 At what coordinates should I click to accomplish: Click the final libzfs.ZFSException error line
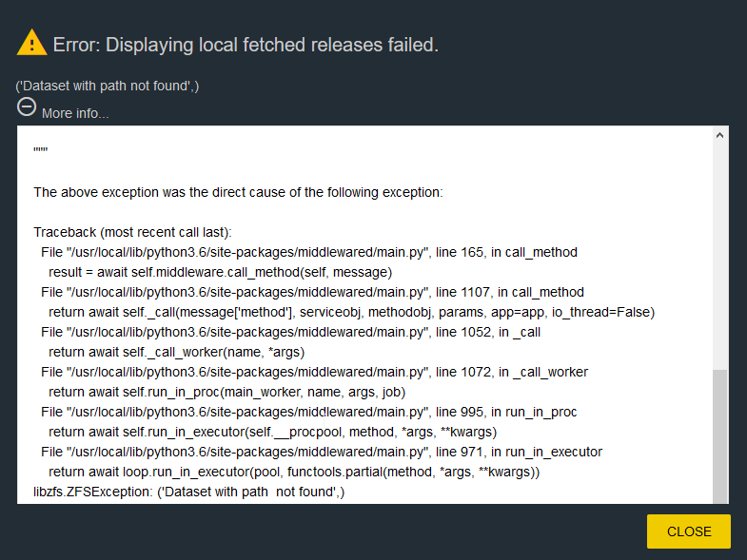coord(188,492)
